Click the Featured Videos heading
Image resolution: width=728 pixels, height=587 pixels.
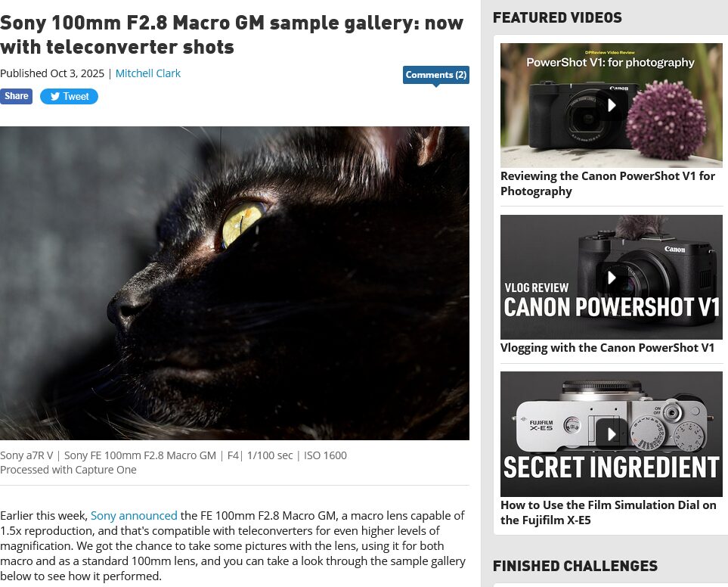(557, 17)
